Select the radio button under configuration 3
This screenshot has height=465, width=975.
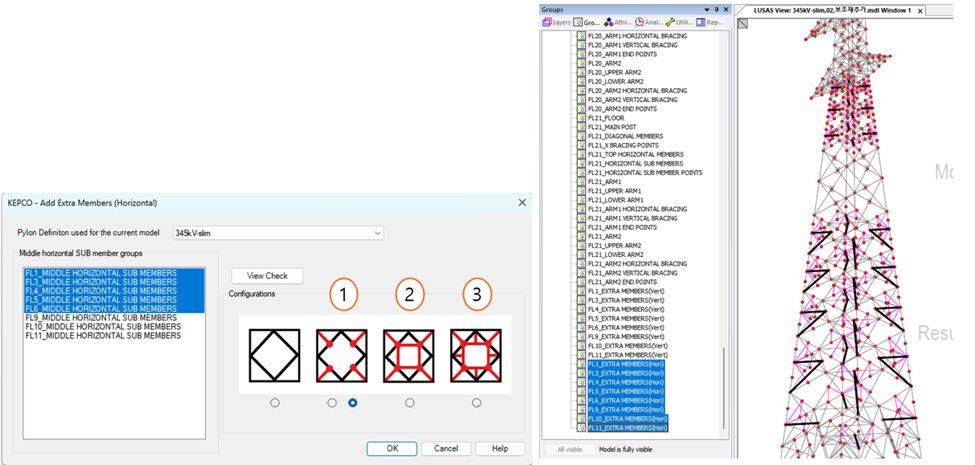coord(476,403)
